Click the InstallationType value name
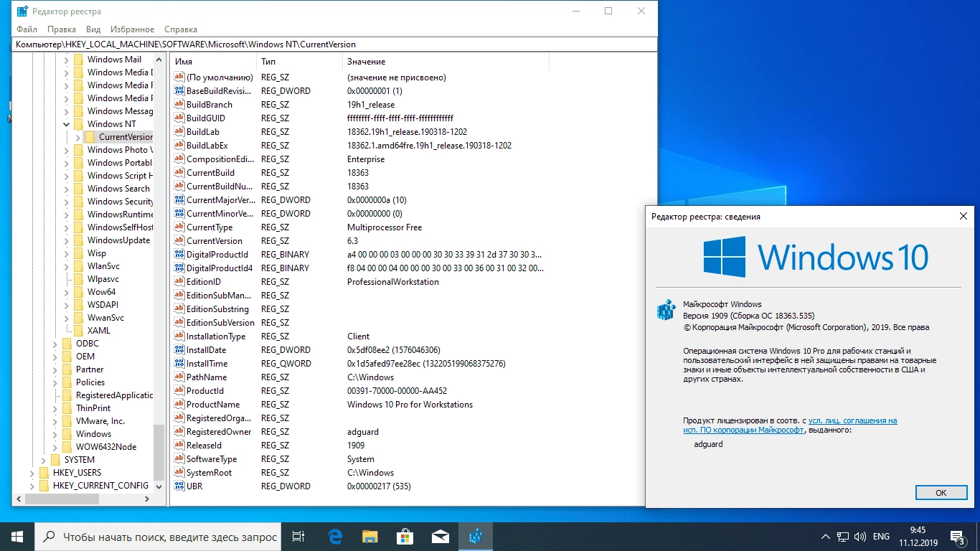980x551 pixels. (216, 336)
